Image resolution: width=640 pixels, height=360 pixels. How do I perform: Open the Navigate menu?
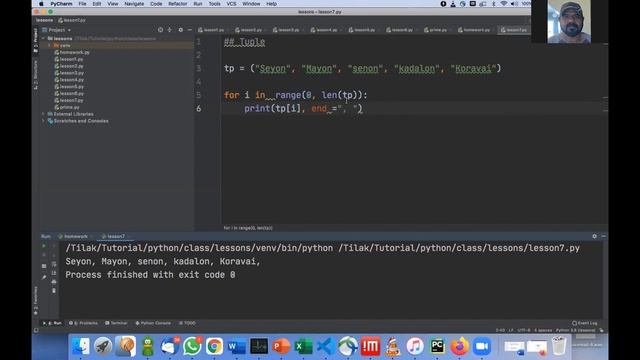pyautogui.click(x=134, y=4)
